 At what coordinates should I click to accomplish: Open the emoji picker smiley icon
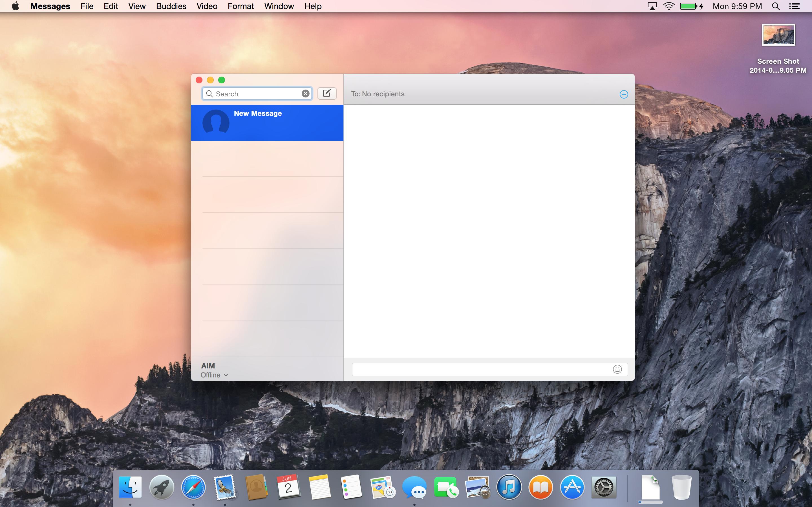click(x=617, y=369)
